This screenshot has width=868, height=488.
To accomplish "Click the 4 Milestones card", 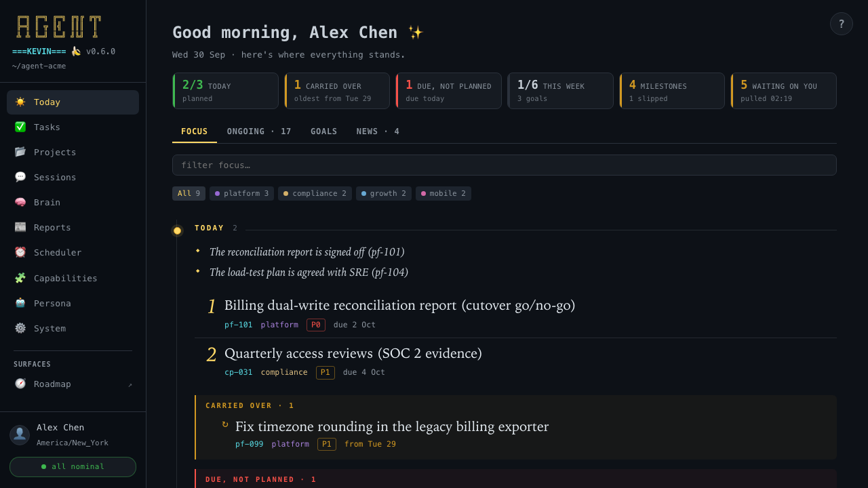I will 672,91.
